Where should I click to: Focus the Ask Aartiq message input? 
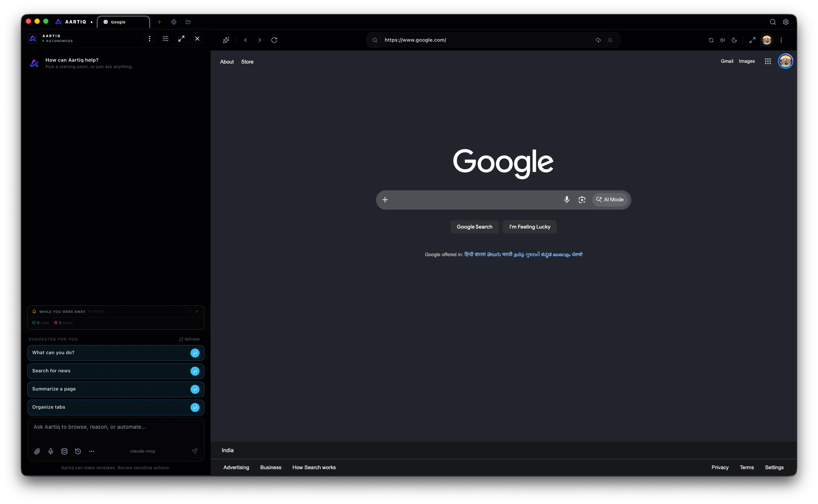click(x=116, y=427)
